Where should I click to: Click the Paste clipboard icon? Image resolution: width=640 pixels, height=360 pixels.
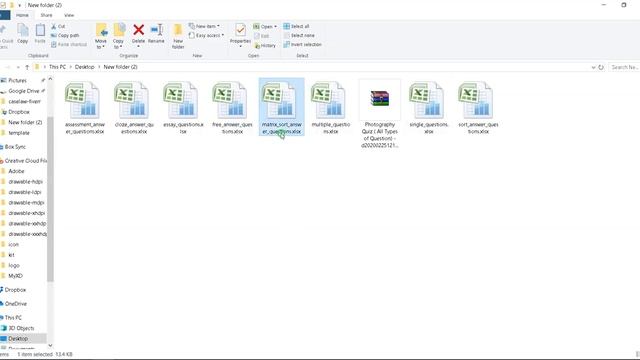(40, 31)
